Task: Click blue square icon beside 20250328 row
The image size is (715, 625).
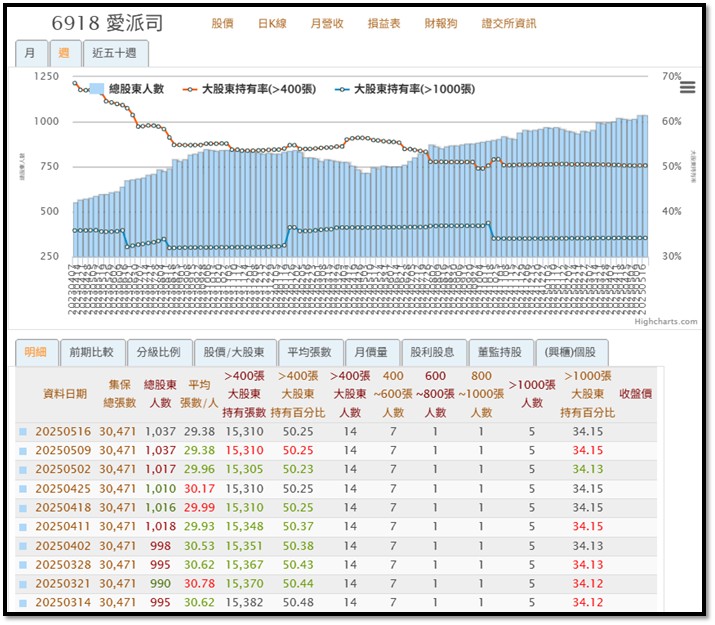Action: 24,565
